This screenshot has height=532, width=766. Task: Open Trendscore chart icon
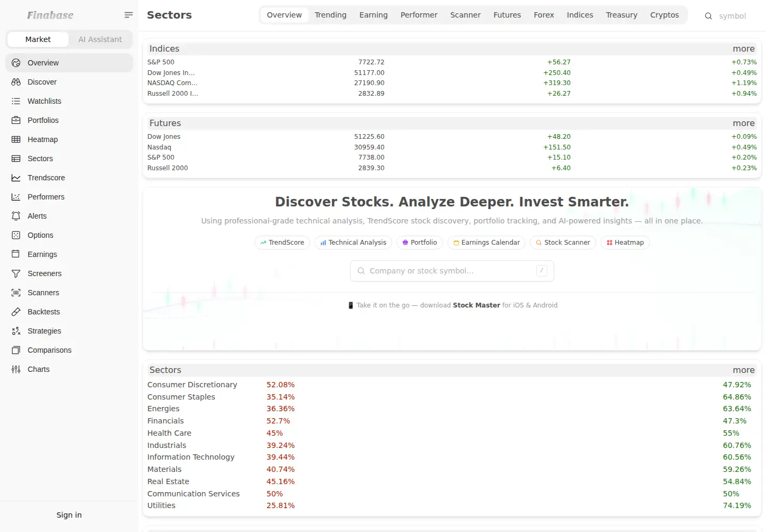(16, 178)
